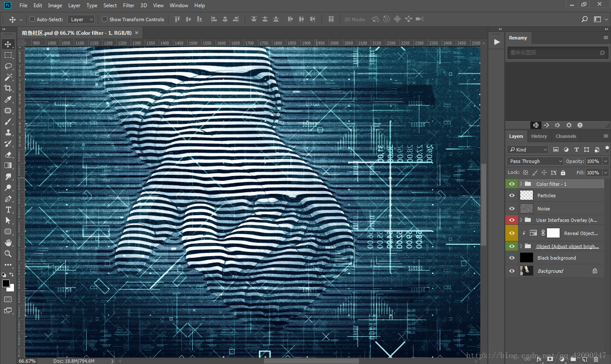Hide the Reveal Object layer
The width and height of the screenshot is (611, 364).
[512, 233]
